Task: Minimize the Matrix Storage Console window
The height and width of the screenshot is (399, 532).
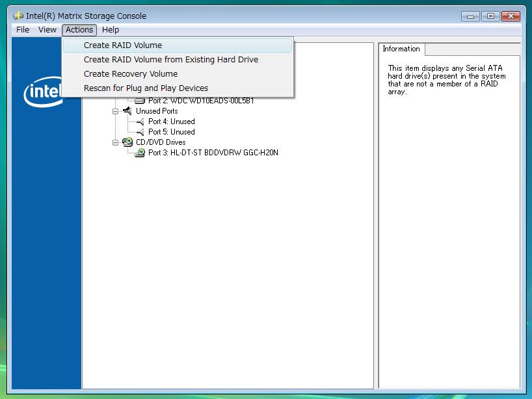Action: click(x=470, y=16)
